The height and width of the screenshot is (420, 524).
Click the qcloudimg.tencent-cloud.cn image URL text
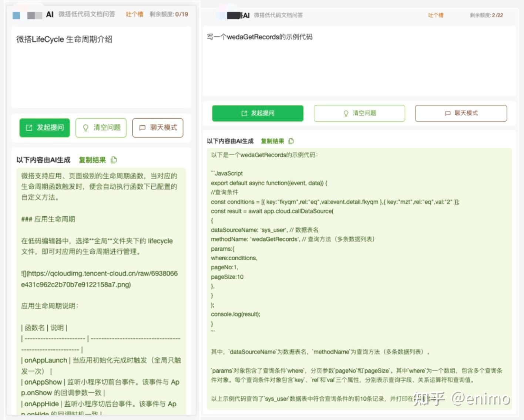(100, 279)
